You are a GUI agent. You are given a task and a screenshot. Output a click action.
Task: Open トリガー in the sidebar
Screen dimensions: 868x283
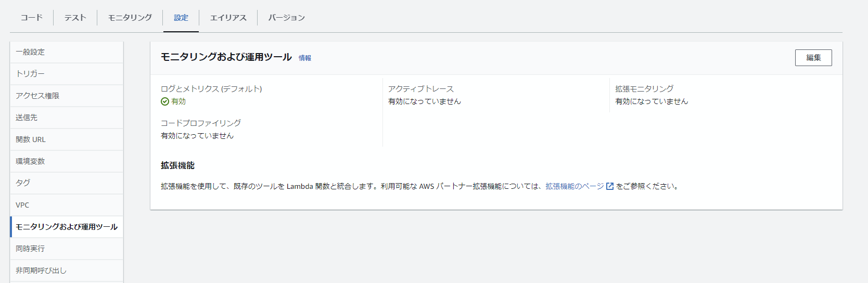point(67,74)
